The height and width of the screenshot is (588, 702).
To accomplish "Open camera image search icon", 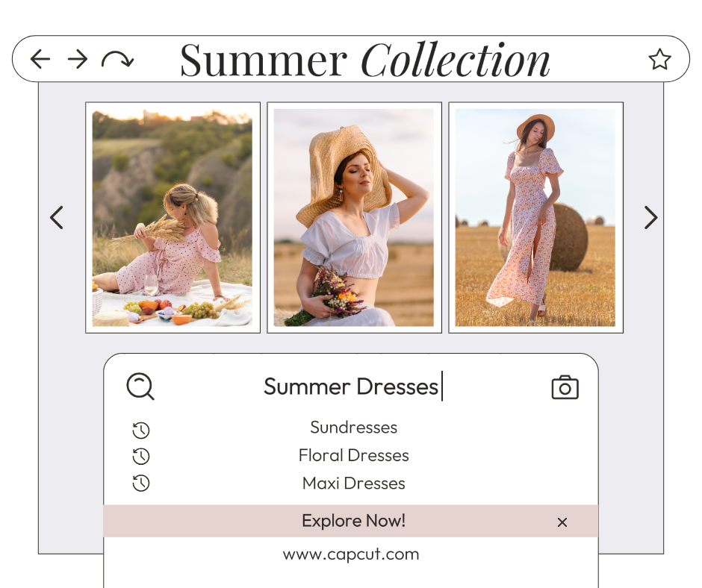I will tap(565, 387).
